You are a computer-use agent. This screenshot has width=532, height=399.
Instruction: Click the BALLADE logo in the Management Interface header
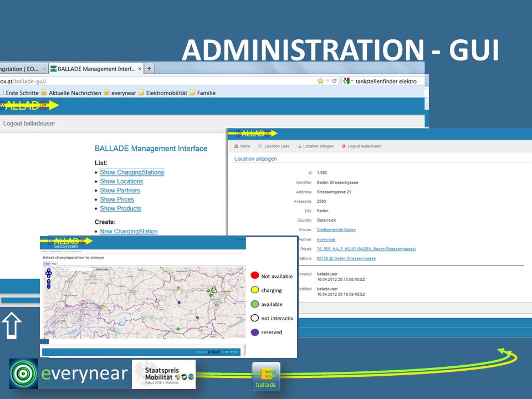[29, 105]
